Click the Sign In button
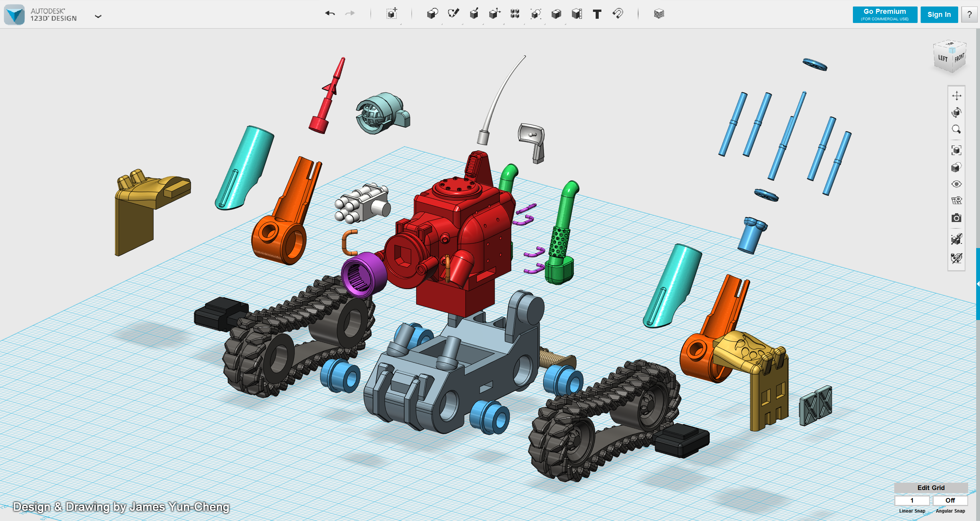 tap(939, 15)
